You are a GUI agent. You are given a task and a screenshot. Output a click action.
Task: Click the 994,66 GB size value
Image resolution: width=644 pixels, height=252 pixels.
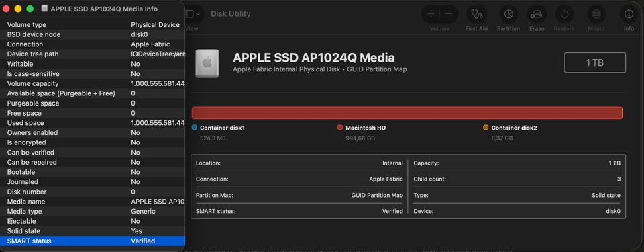(x=360, y=138)
